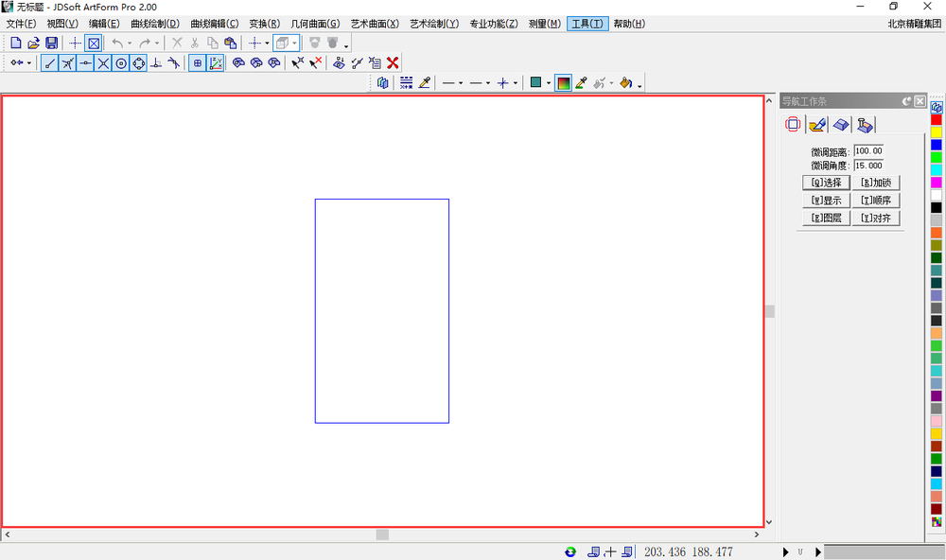Screen dimensions: 946x560
Task: Toggle the gradient fill color mode button
Action: 564,82
